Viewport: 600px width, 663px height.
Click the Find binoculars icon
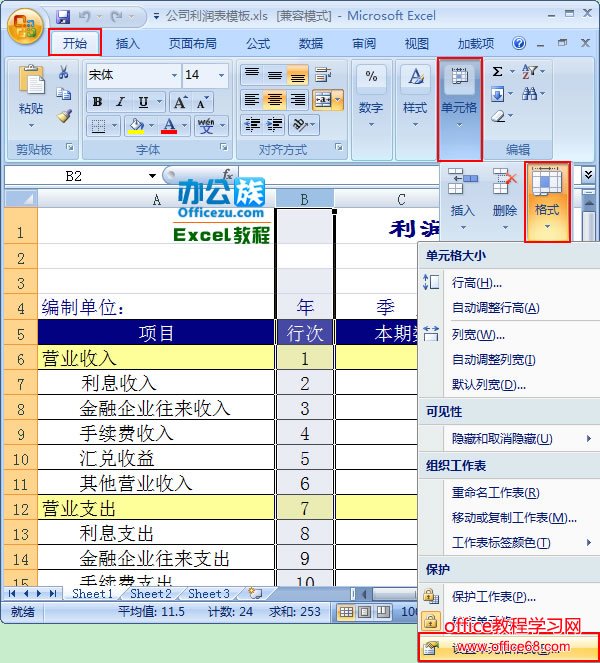(x=529, y=94)
